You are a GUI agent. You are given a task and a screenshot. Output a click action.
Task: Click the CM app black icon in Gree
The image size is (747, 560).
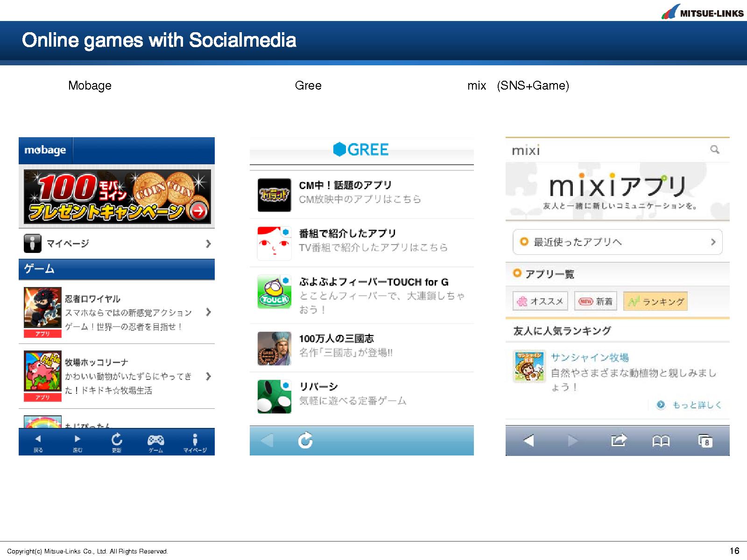pyautogui.click(x=275, y=195)
